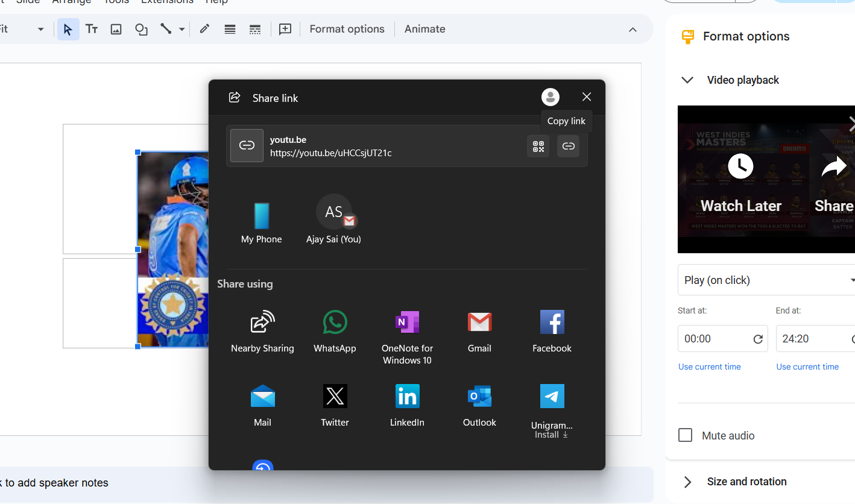Share using OneNote for Windows 10
The width and height of the screenshot is (855, 504).
click(x=407, y=337)
